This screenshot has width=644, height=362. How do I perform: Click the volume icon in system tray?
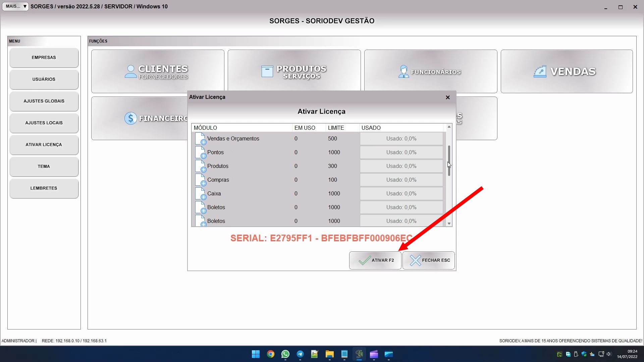609,354
